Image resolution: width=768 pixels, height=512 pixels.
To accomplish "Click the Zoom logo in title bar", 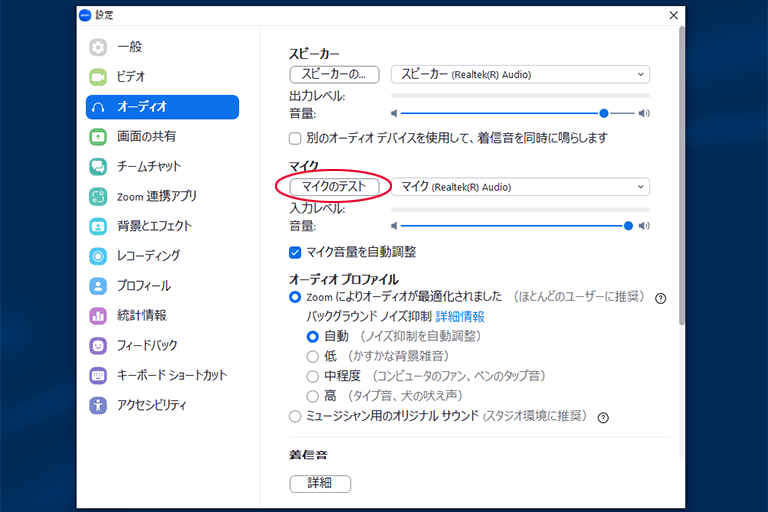I will pos(85,15).
